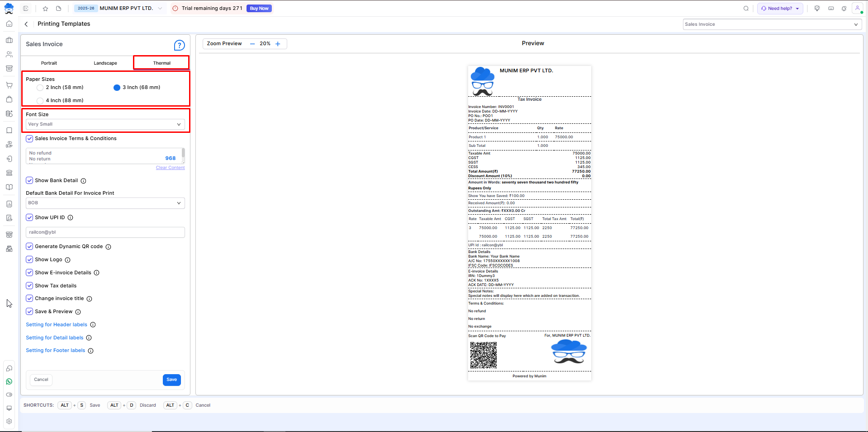Viewport: 868px width, 432px height.
Task: Click the blue Save button
Action: tap(171, 380)
